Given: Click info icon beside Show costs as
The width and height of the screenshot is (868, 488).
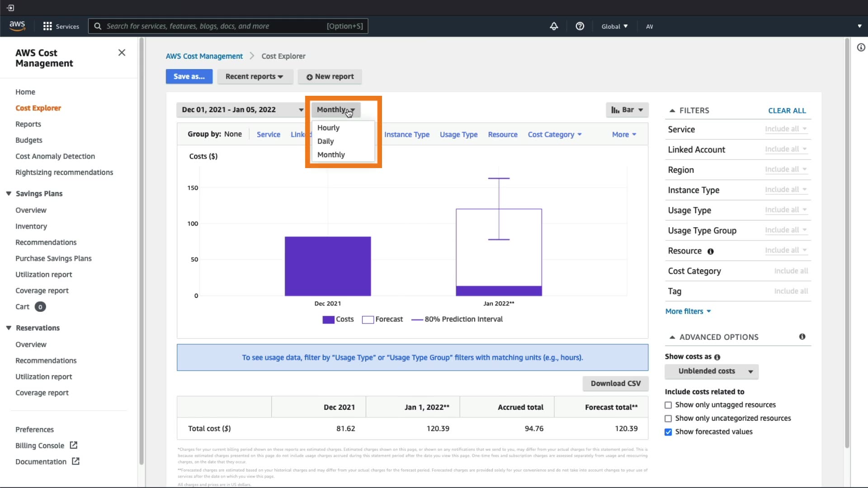Looking at the screenshot, I should [717, 357].
